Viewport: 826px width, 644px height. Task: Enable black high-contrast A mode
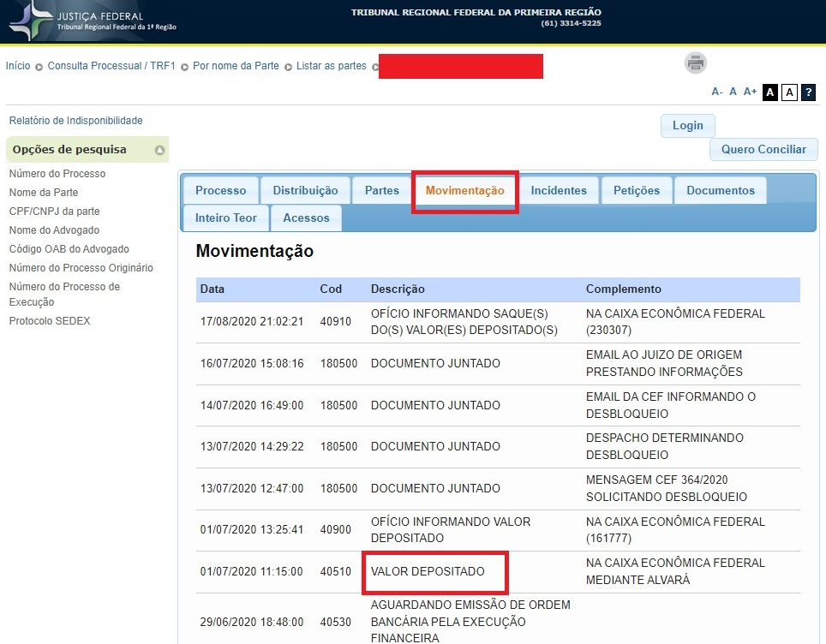pos(770,92)
